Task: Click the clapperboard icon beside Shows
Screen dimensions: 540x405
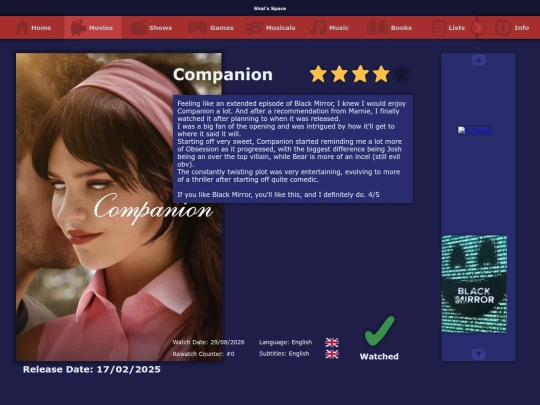Action: tap(139, 28)
